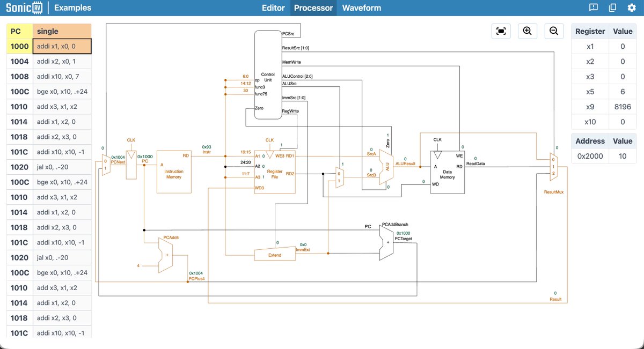Click the PCPlus4 label

pos(197,279)
